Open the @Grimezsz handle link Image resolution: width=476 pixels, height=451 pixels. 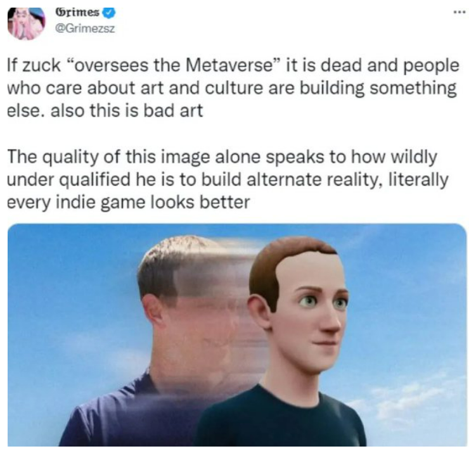(85, 29)
